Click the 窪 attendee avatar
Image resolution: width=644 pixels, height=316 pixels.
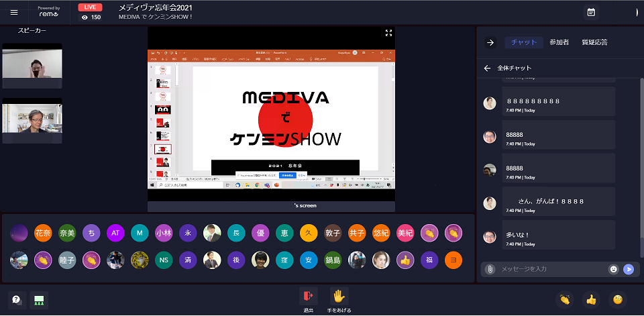coord(284,260)
